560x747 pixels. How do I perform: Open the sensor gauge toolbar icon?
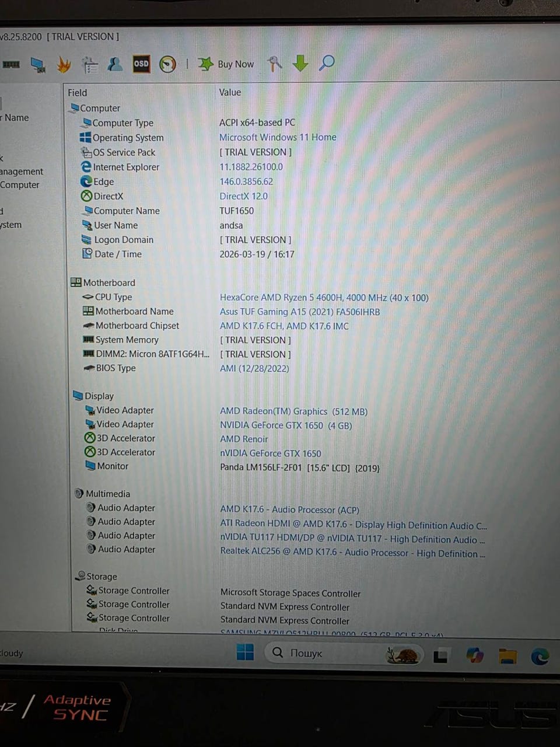point(167,64)
